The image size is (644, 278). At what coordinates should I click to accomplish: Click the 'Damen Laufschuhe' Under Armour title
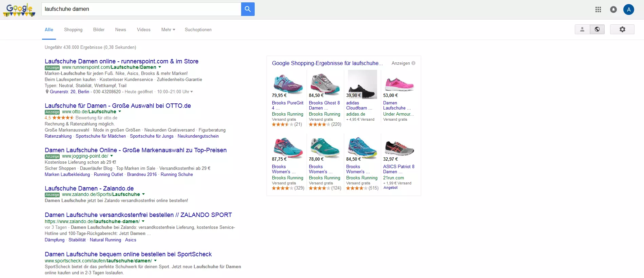397,105
